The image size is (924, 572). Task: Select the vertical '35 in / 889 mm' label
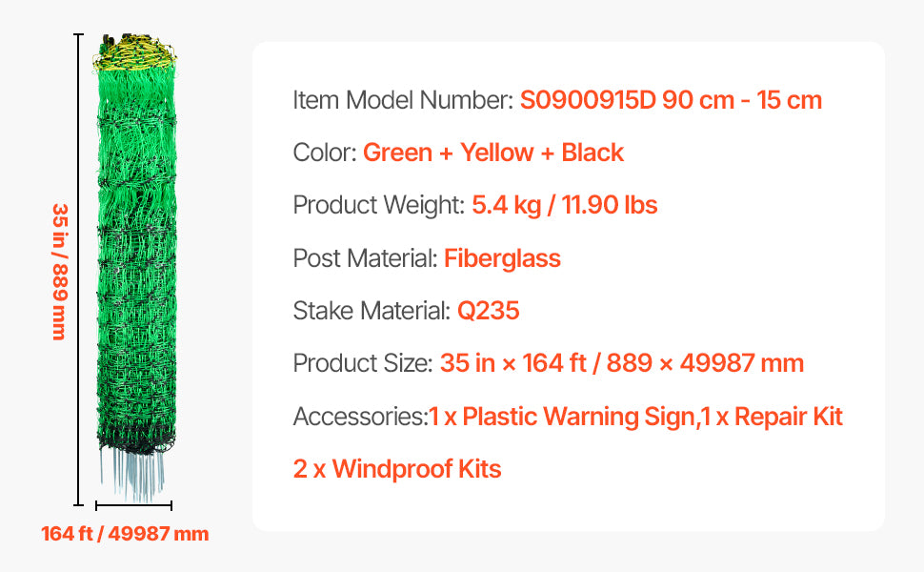coord(60,271)
